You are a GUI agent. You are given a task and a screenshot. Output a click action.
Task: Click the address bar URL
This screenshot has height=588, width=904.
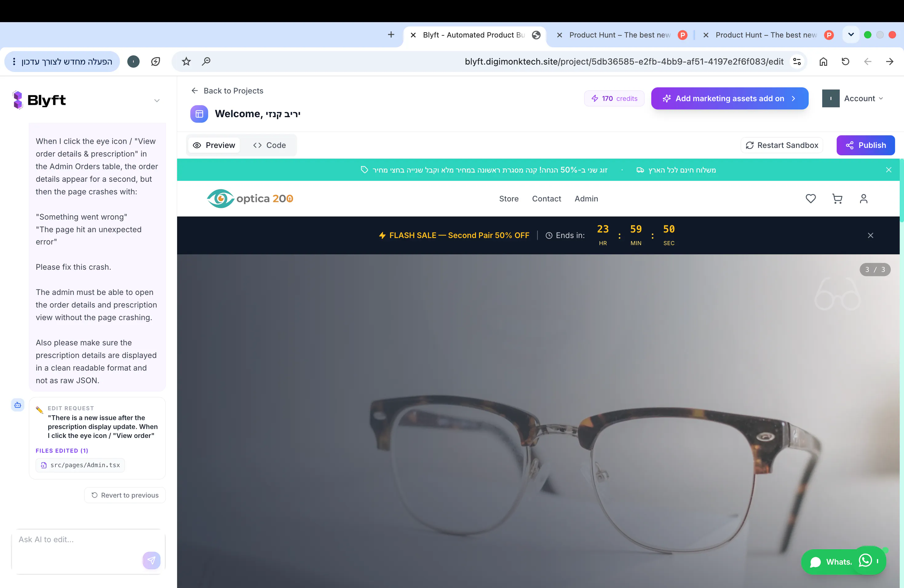(x=624, y=62)
